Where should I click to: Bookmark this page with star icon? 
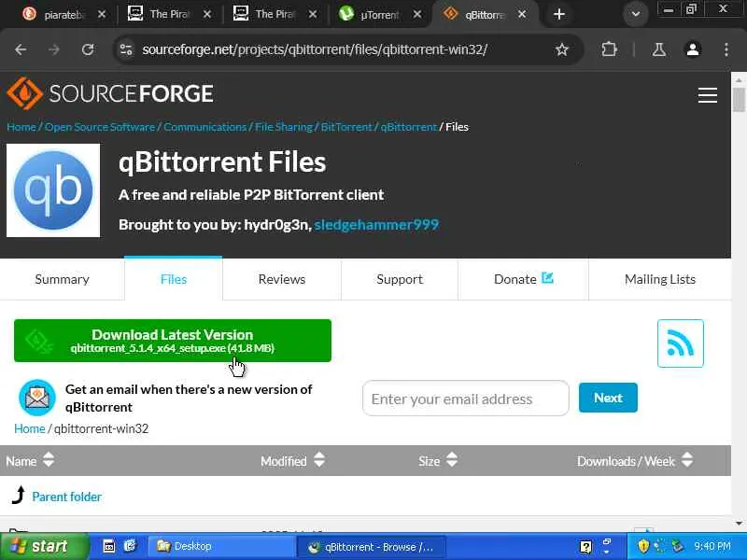(562, 49)
